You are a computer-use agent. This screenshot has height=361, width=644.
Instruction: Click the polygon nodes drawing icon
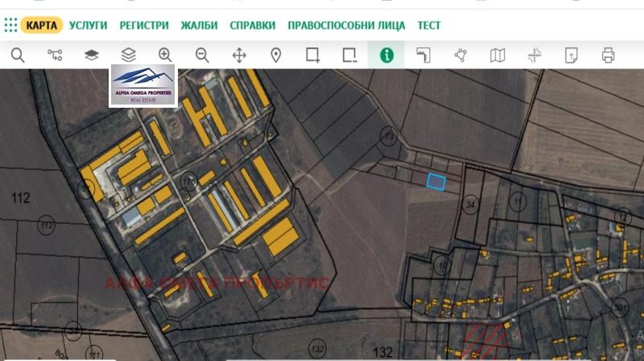coord(460,55)
